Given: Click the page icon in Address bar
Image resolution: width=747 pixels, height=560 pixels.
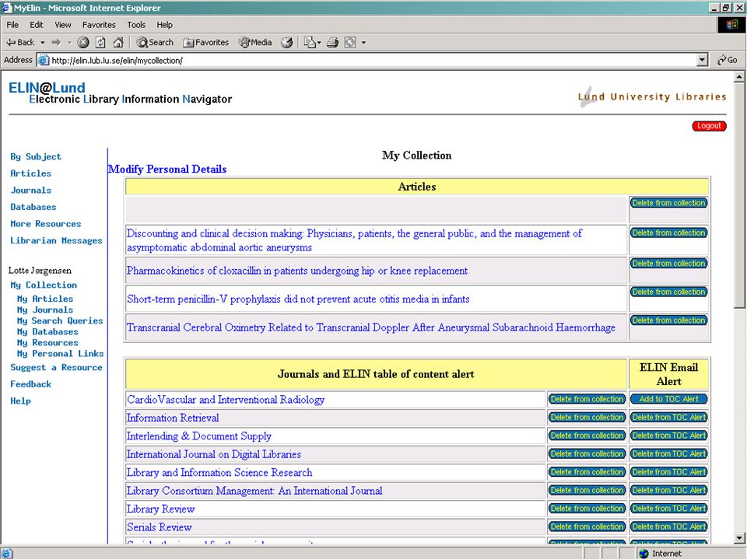Looking at the screenshot, I should click(44, 60).
